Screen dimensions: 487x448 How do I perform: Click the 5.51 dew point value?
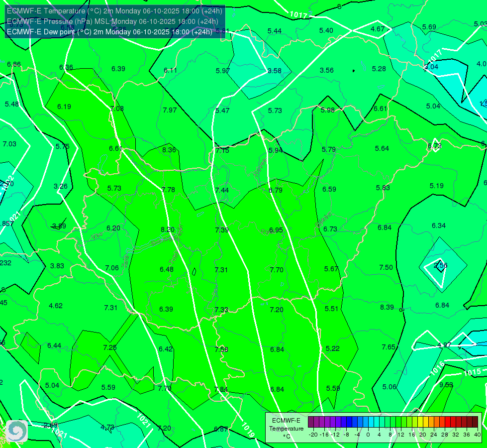331,309
